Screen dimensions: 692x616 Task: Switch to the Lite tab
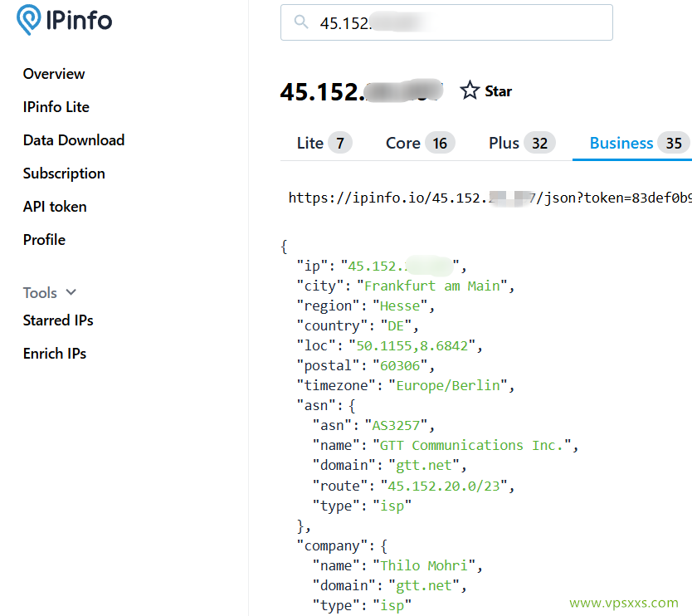click(324, 143)
